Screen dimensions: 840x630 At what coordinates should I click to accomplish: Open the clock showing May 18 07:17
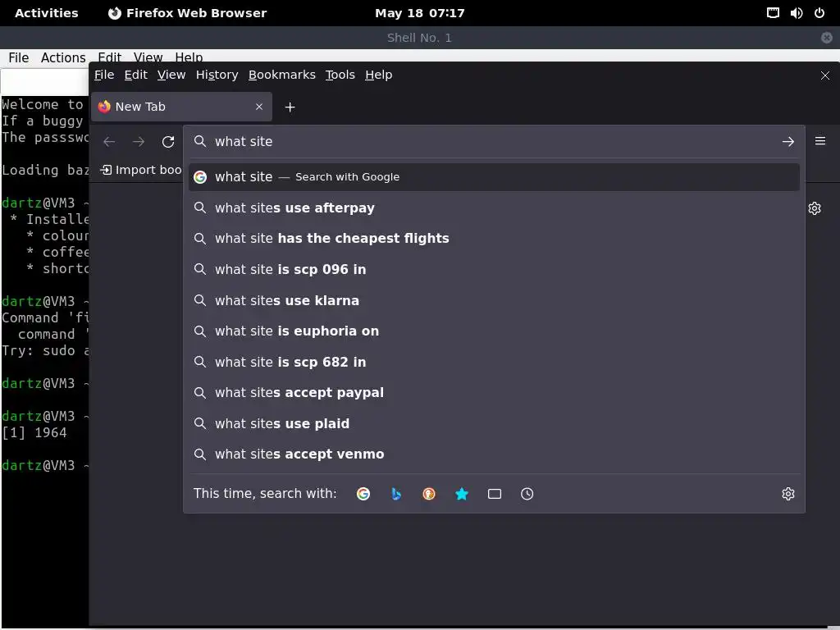click(419, 13)
